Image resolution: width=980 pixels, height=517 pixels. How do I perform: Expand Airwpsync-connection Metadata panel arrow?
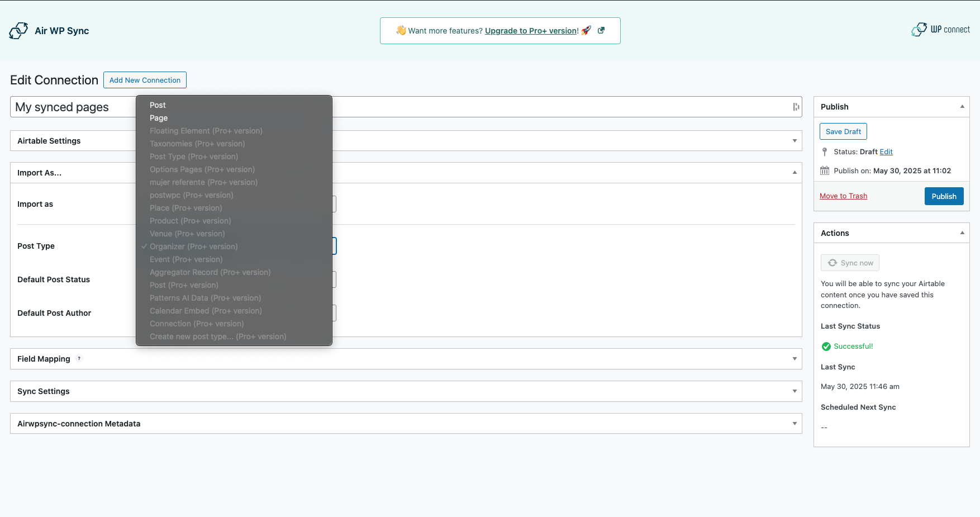click(x=795, y=424)
